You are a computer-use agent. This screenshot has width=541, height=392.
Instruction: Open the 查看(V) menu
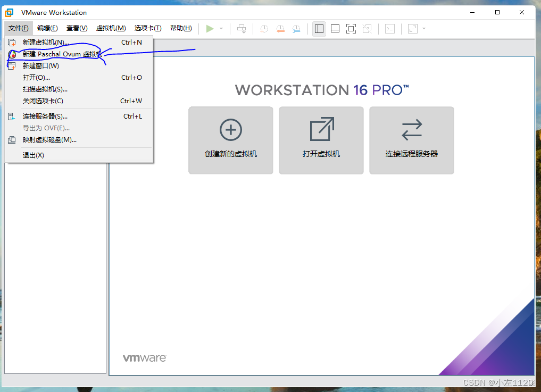pyautogui.click(x=77, y=28)
